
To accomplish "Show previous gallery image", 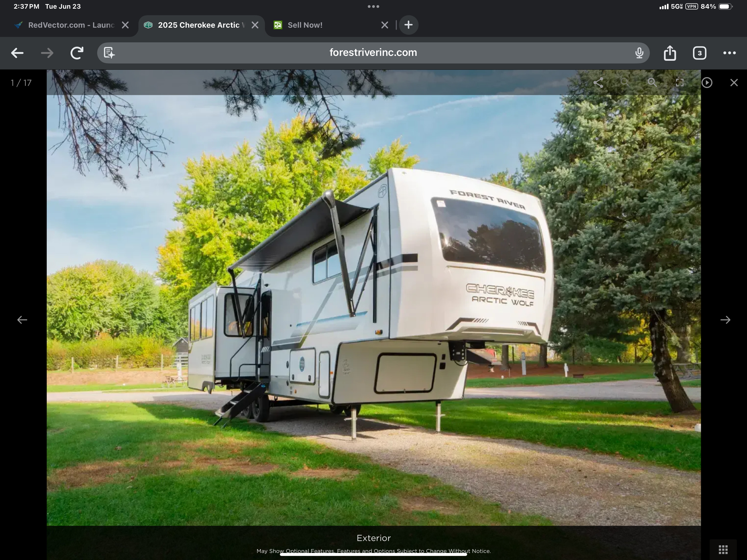I will pos(22,320).
